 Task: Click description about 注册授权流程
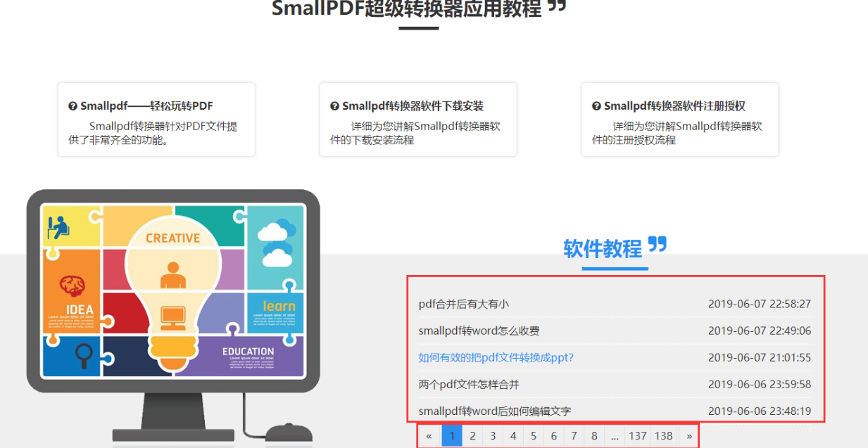click(677, 133)
